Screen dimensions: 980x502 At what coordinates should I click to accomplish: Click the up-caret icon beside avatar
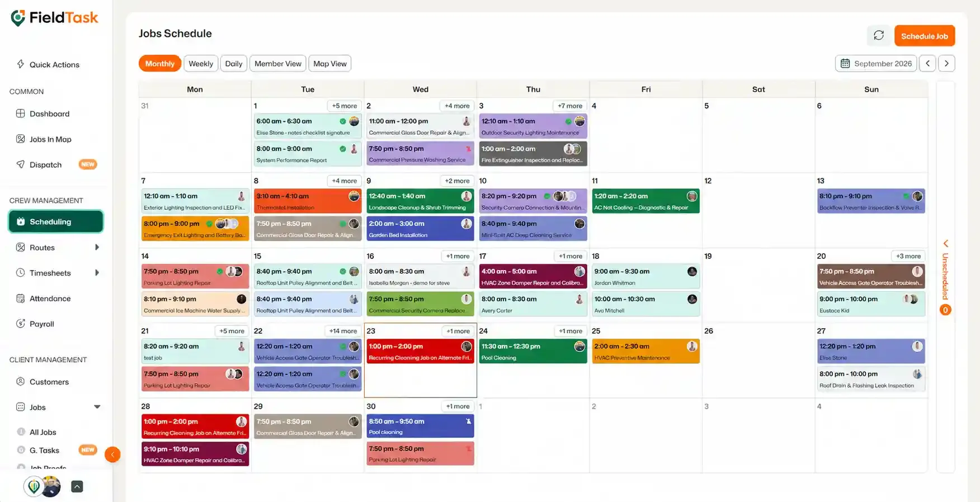click(x=77, y=486)
